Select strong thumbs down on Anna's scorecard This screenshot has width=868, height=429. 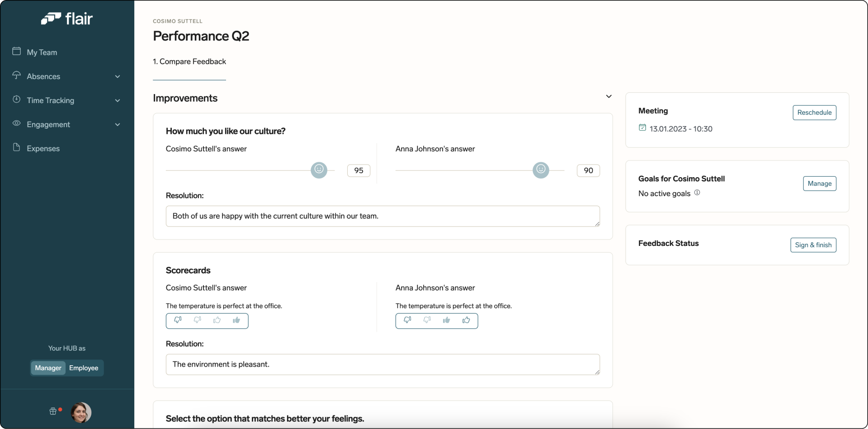(x=407, y=321)
